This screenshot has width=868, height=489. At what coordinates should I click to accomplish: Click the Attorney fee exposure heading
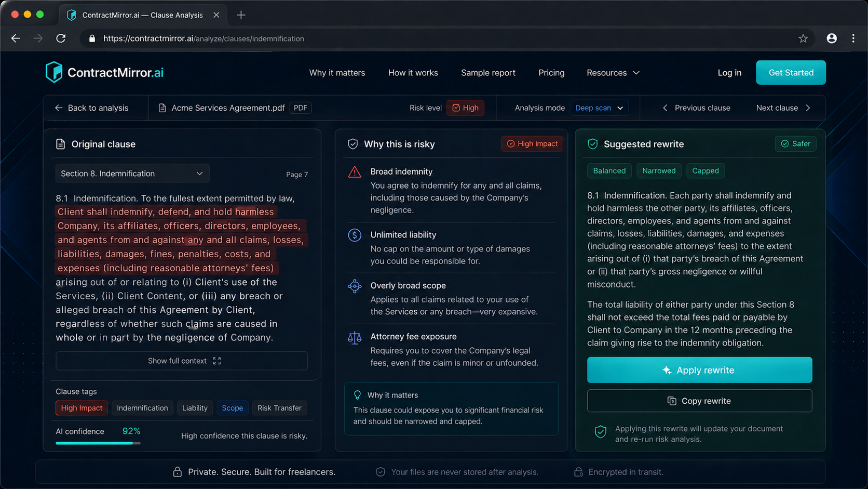[413, 337]
